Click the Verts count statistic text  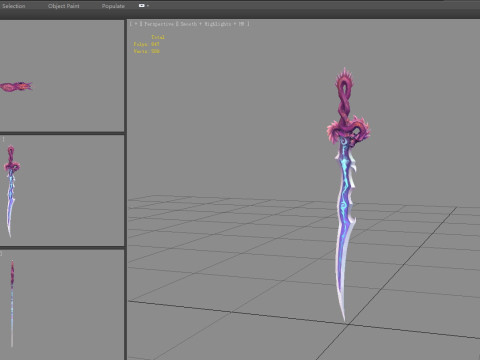(146, 51)
